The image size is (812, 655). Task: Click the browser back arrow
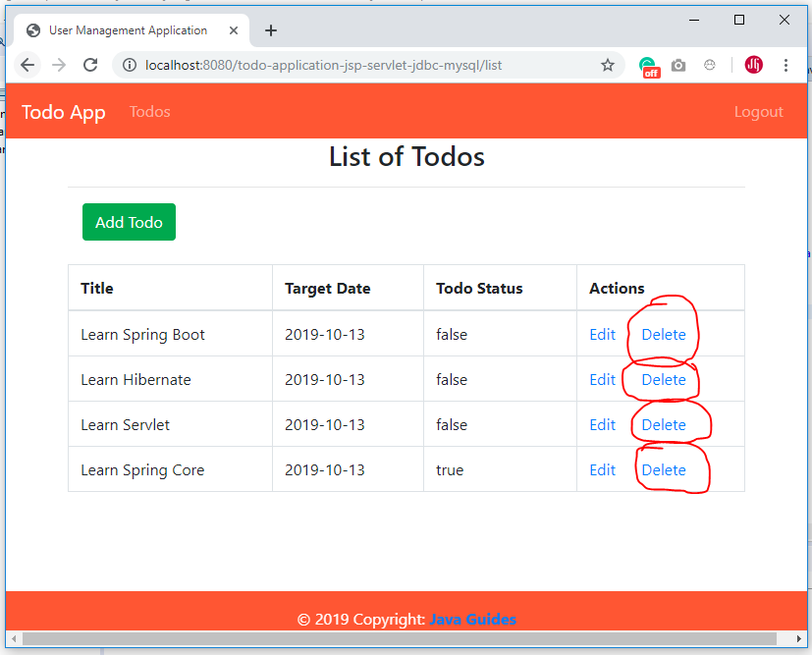[27, 65]
